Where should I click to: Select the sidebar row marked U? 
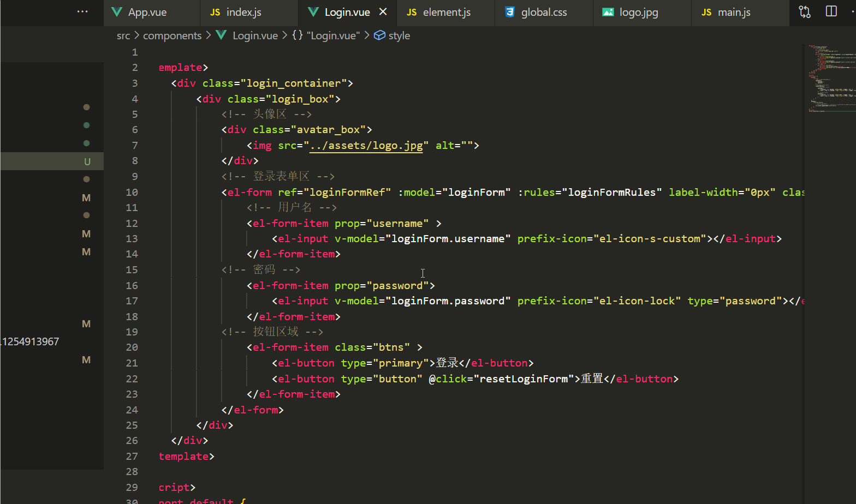coord(52,161)
